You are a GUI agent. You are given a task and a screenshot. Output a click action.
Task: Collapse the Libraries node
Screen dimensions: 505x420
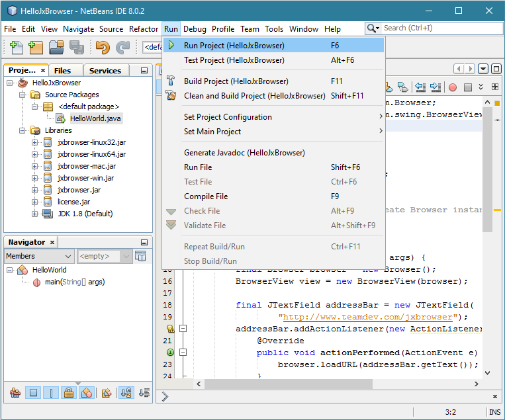coord(22,131)
